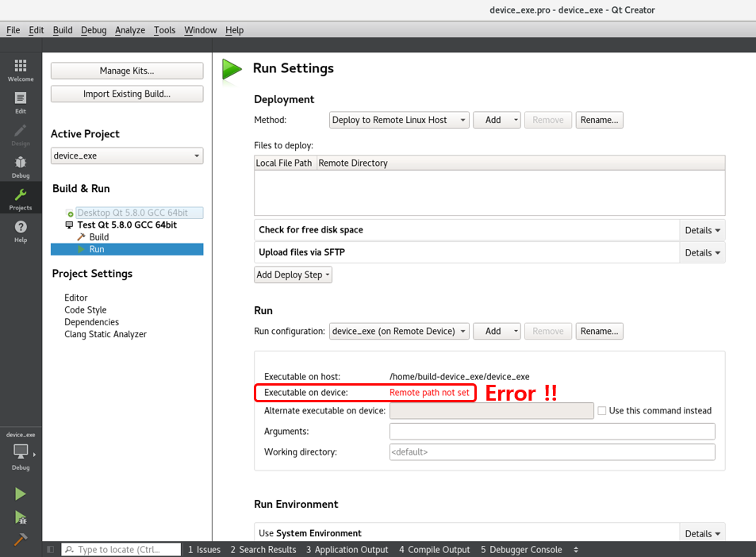Click the green Run play button
Screen dimensions: 756x557
[x=21, y=494]
